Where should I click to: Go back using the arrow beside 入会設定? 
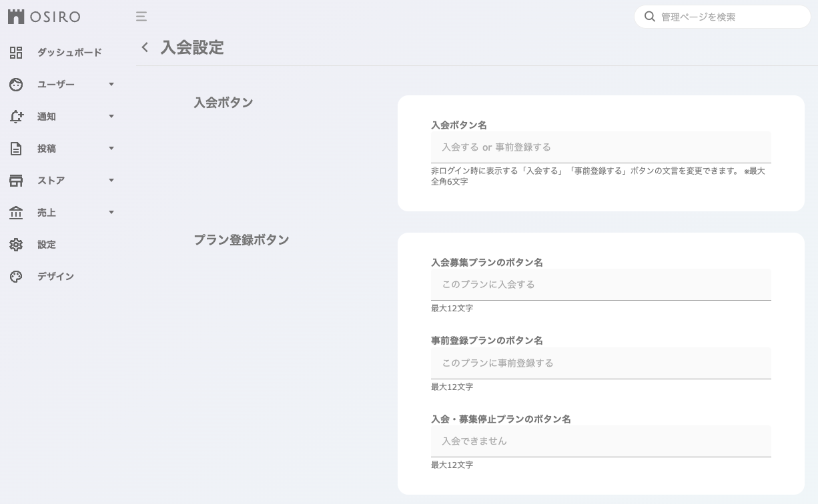tap(144, 47)
